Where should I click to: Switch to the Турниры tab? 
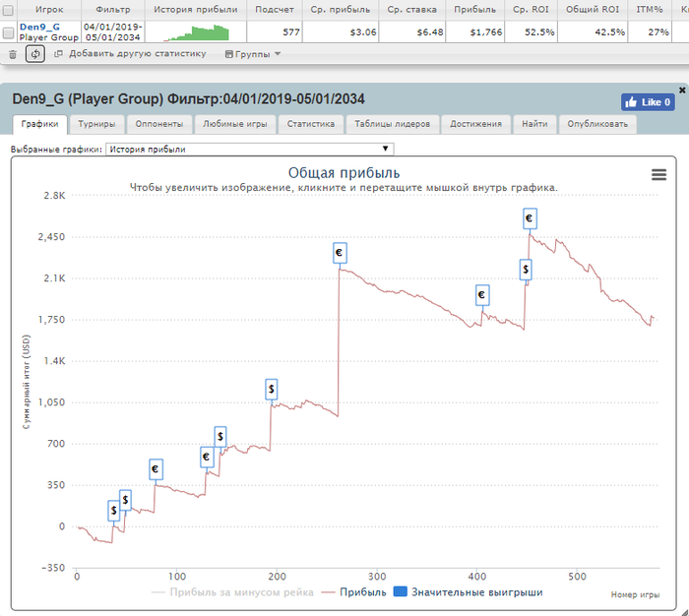(x=96, y=124)
